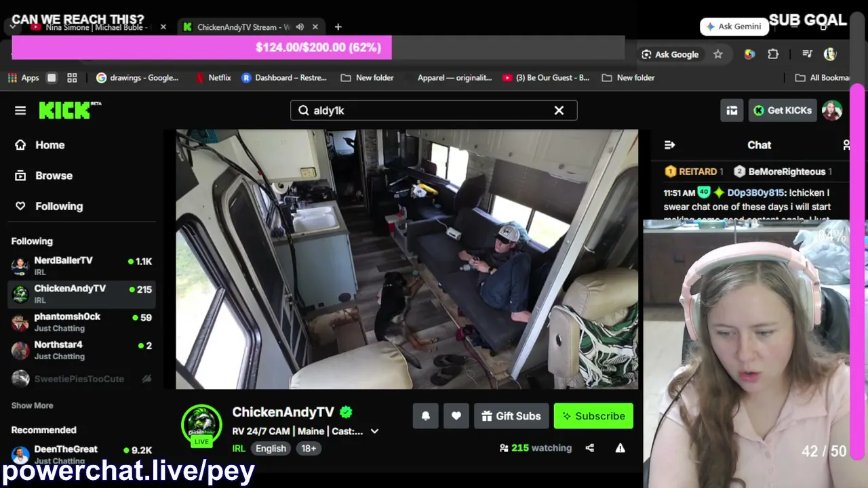Click the green verified badge by ChickenAndyTV
Viewport: 868px width, 488px height.
click(346, 412)
